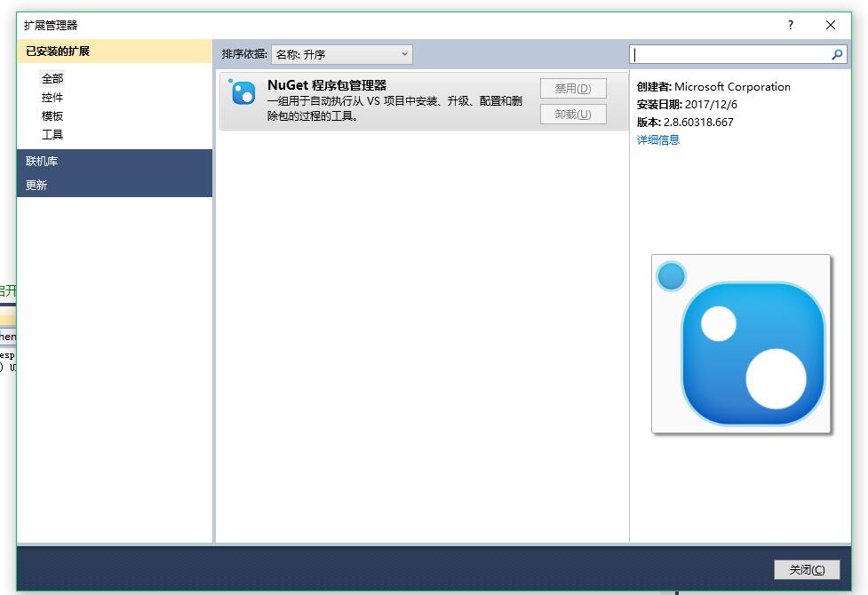Select the NuGet 程序包管理器 title
Viewport: 868px width, 595px height.
pos(327,85)
